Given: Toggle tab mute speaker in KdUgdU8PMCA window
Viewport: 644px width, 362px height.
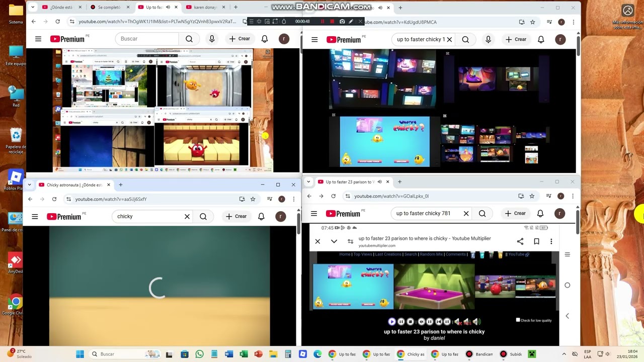Looking at the screenshot, I should pos(380,8).
